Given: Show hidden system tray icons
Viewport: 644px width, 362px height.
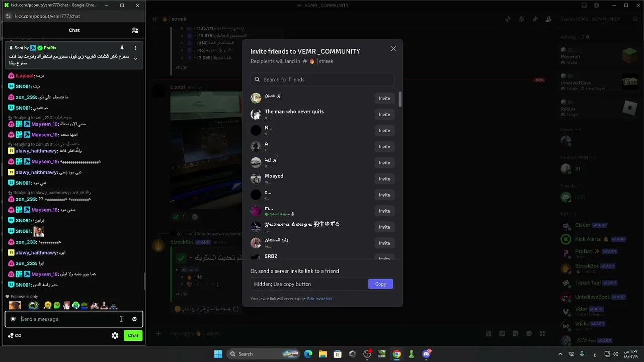Looking at the screenshot, I should point(560,354).
